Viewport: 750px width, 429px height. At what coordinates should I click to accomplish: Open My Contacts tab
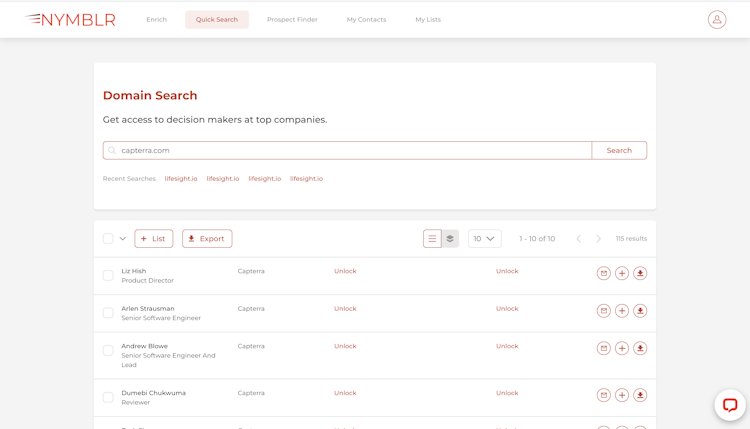(x=366, y=20)
